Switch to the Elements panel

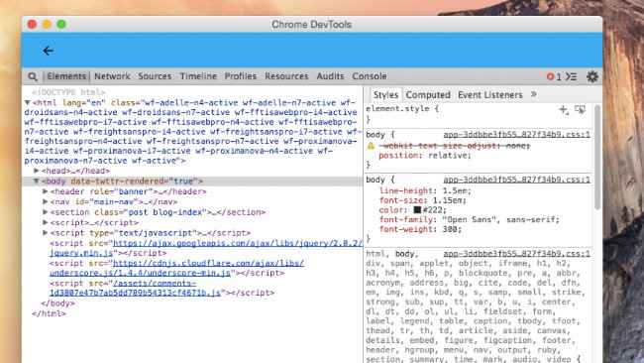pos(66,76)
